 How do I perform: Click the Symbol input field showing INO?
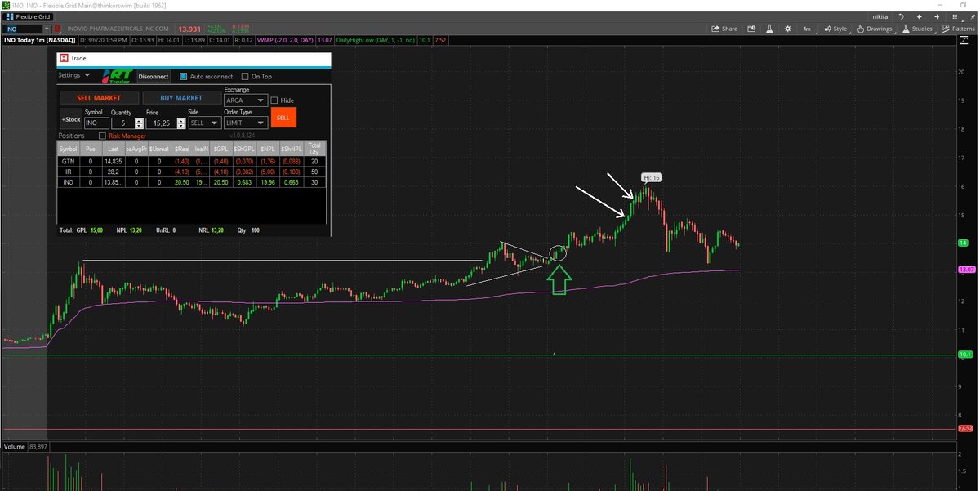tap(96, 123)
